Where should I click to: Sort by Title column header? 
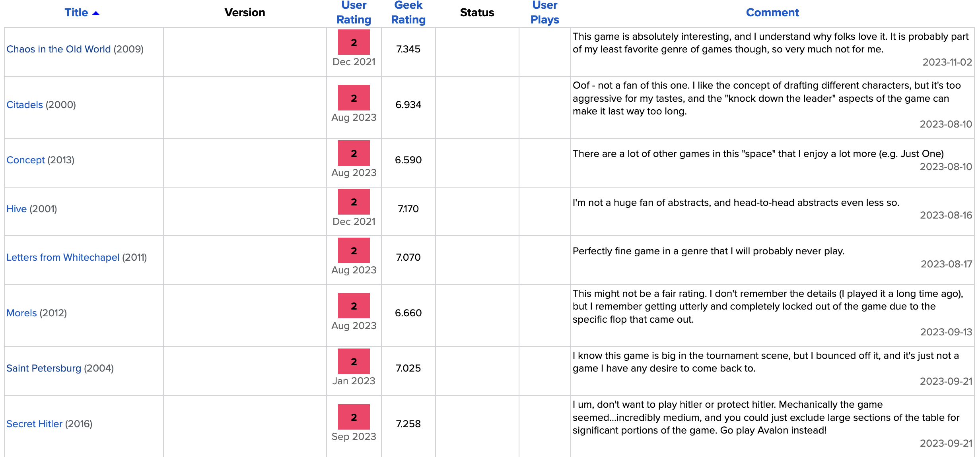(76, 13)
